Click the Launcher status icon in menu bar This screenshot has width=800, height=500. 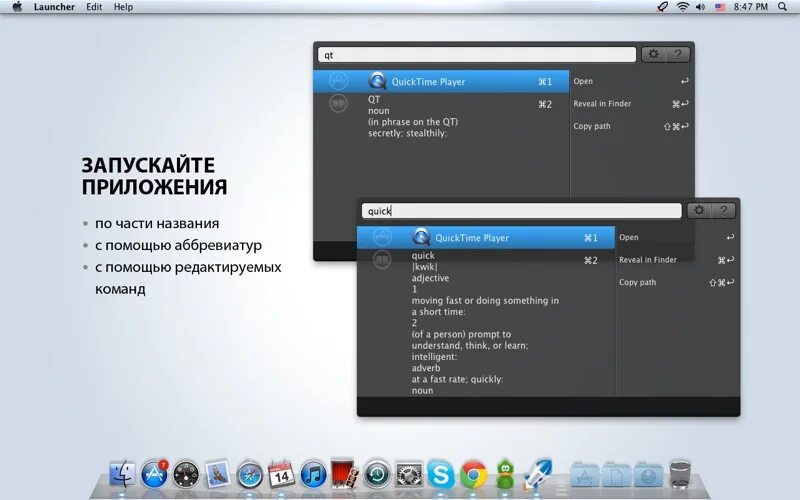[662, 7]
